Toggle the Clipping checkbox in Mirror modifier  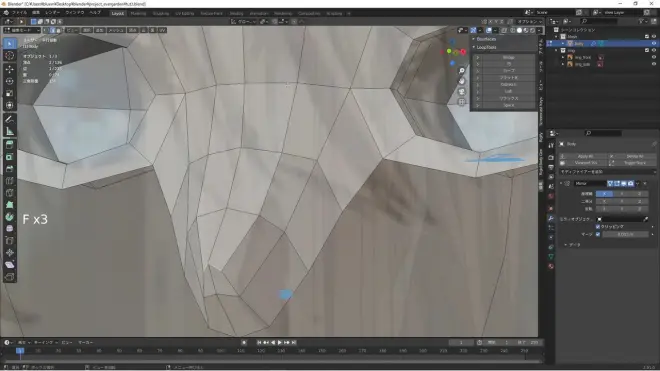[598, 227]
